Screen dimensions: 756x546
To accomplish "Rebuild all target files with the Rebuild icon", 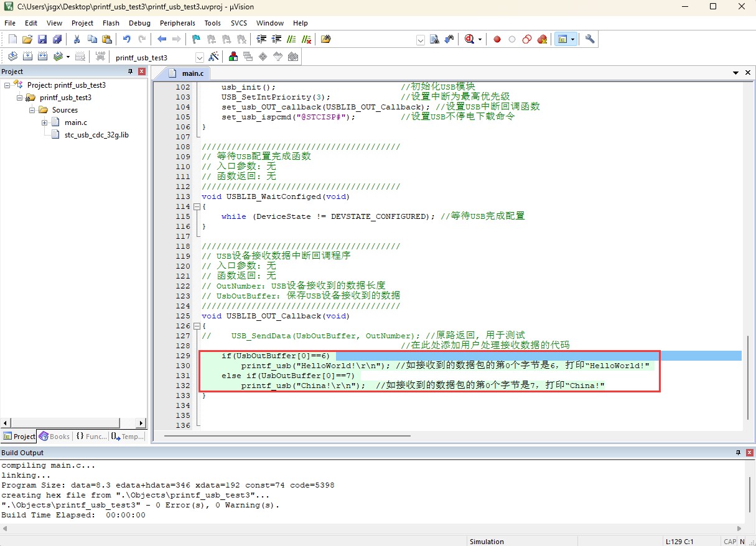I will pyautogui.click(x=42, y=57).
